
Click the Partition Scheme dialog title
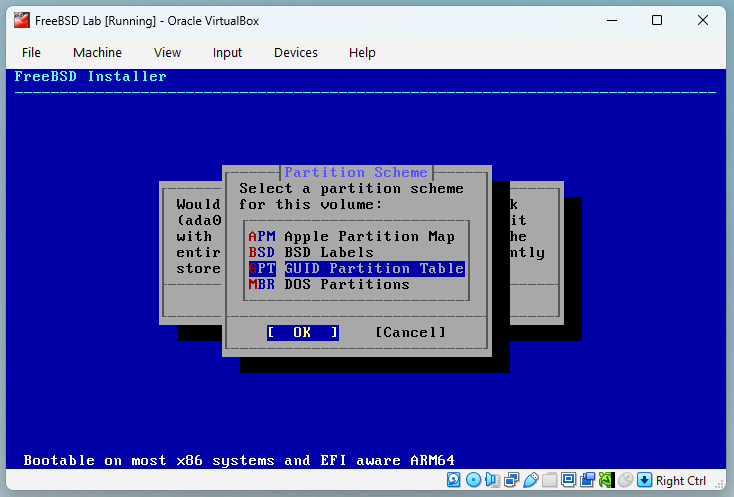click(x=356, y=172)
